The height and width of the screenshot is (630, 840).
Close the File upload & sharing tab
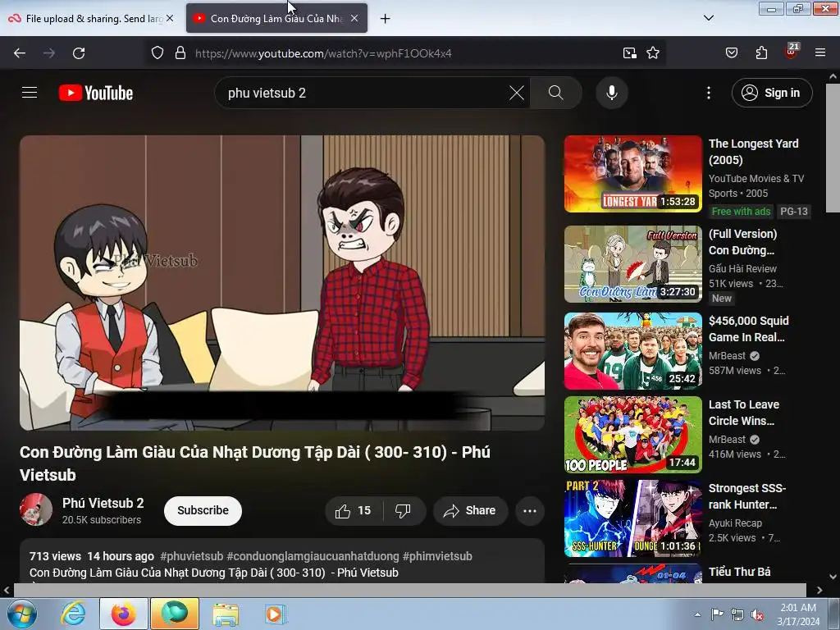point(170,18)
